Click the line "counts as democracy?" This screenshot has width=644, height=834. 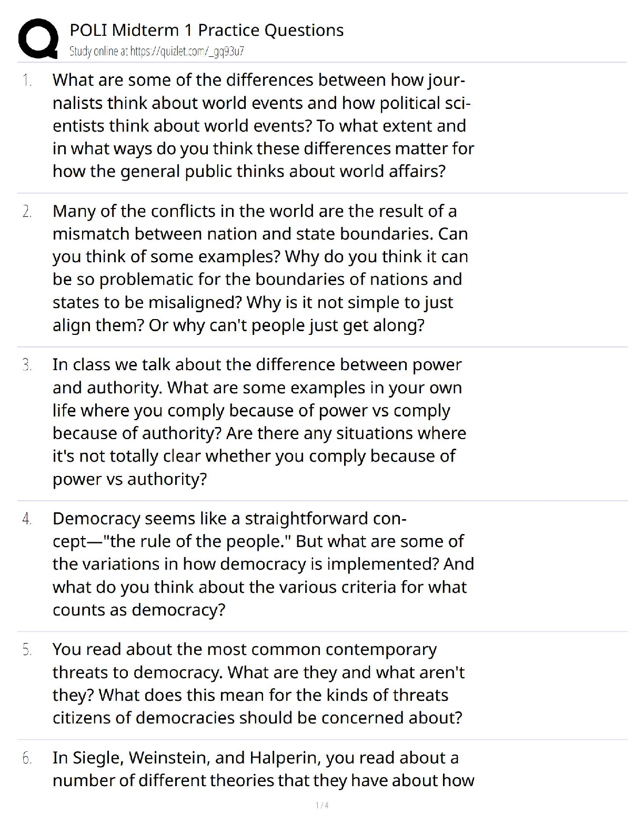tap(139, 610)
